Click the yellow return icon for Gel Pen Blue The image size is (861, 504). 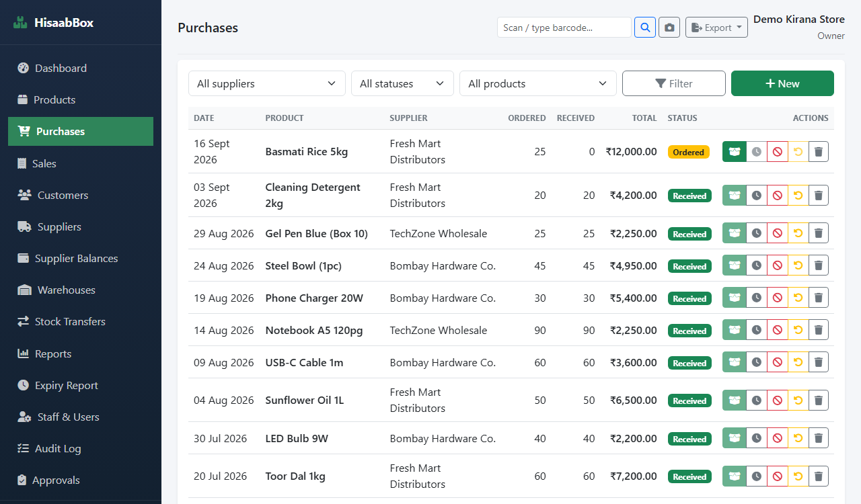798,233
